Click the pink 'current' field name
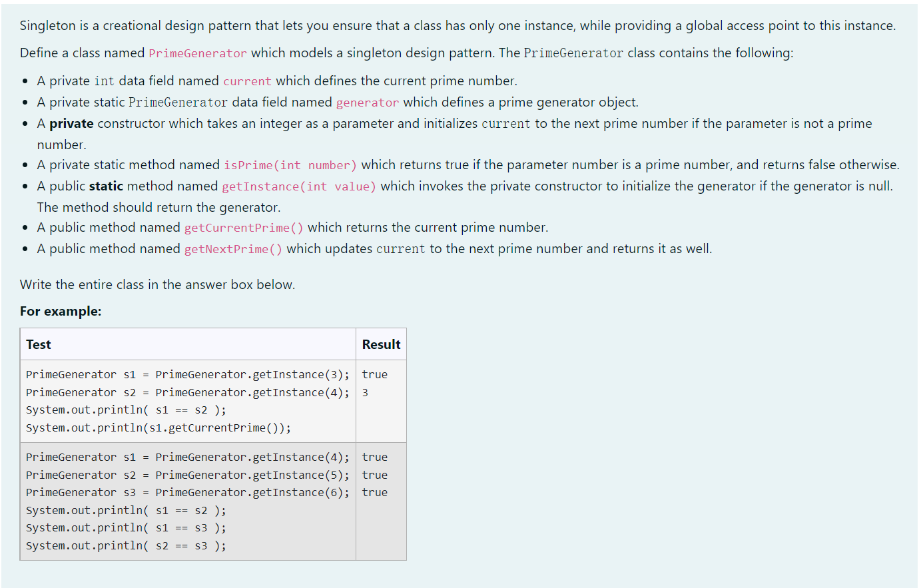The image size is (923, 588). pyautogui.click(x=247, y=81)
